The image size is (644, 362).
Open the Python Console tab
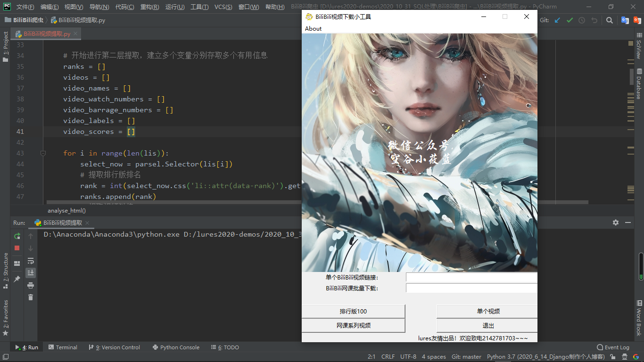[x=176, y=347]
